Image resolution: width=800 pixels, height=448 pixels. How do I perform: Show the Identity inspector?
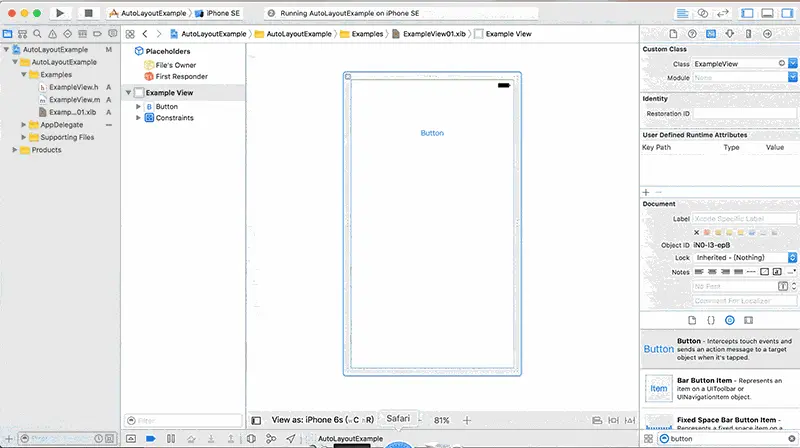tap(711, 34)
